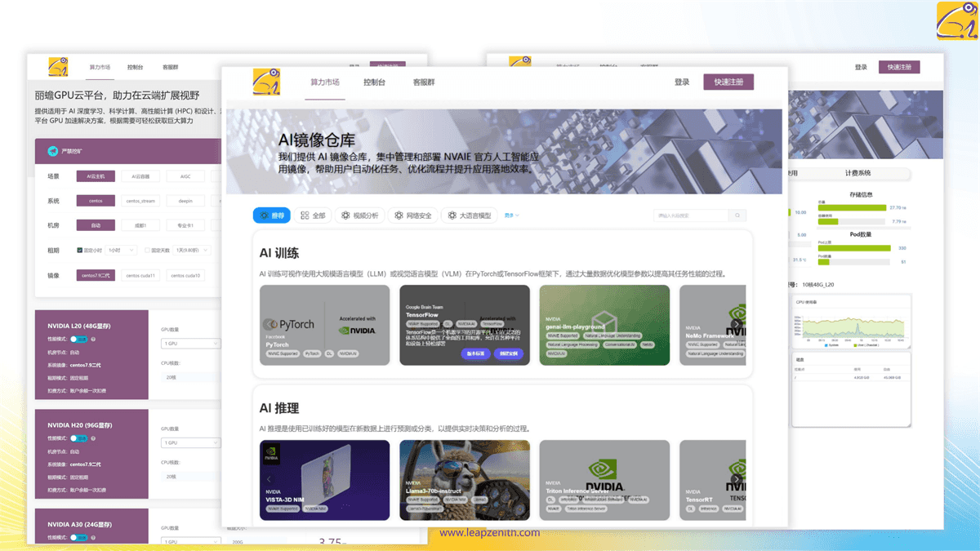
Task: Click right purple button on TensorFlow card
Action: coord(509,353)
